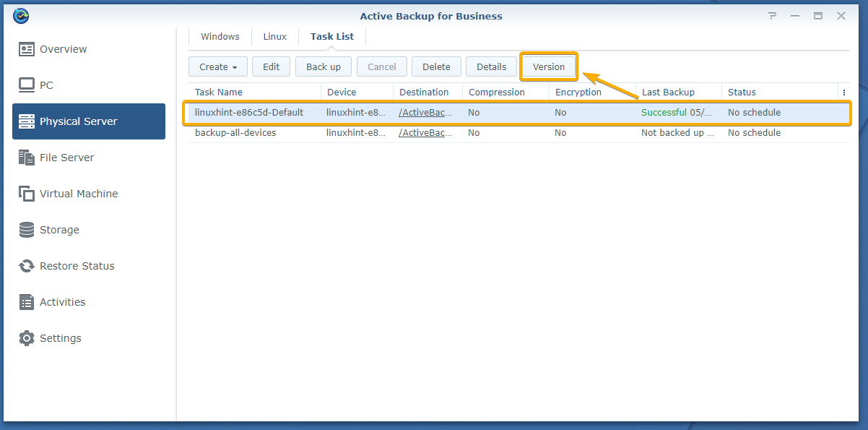
Task: Select the backup-all-devices task row
Action: [235, 133]
